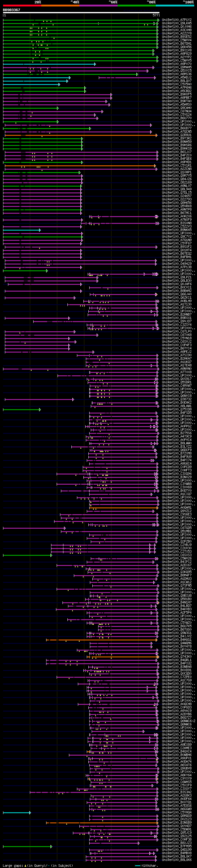Click the purple ~60% identity legend swatch

(x=99, y=6)
